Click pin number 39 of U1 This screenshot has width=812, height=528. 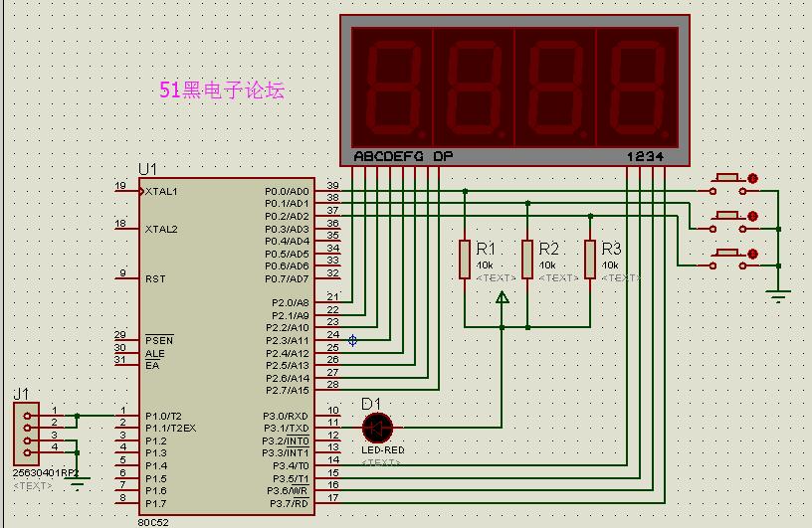[x=333, y=185]
